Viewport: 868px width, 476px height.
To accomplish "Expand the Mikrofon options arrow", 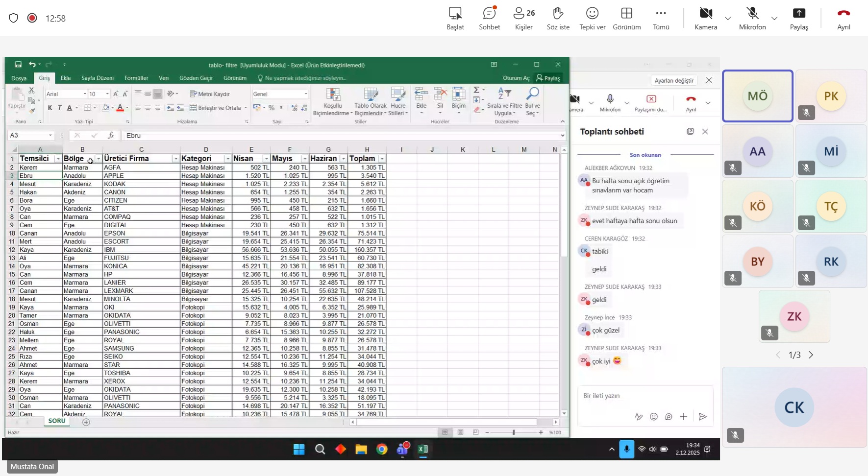I will tap(774, 19).
